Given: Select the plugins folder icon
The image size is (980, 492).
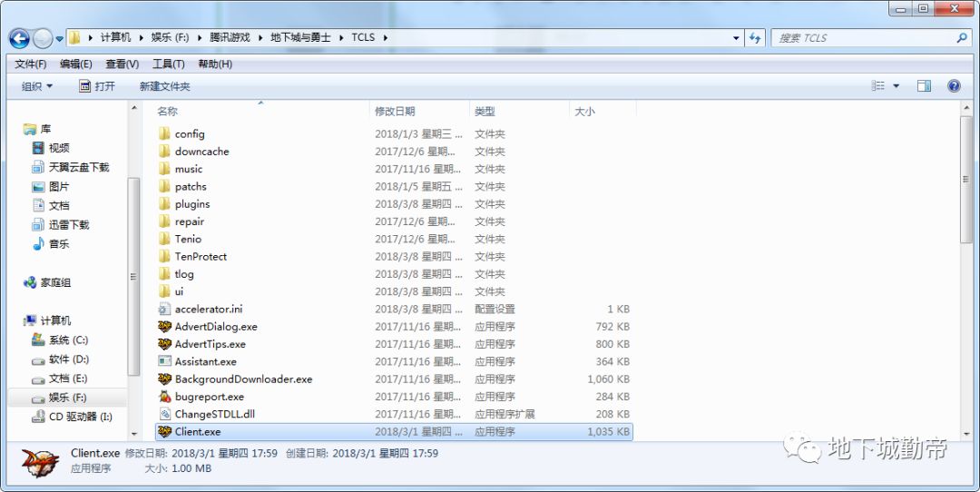Looking at the screenshot, I should (x=164, y=203).
